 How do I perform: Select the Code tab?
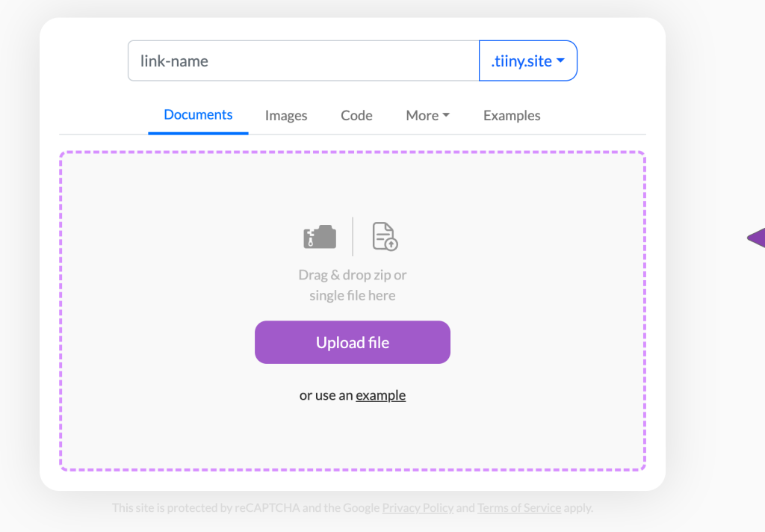356,115
